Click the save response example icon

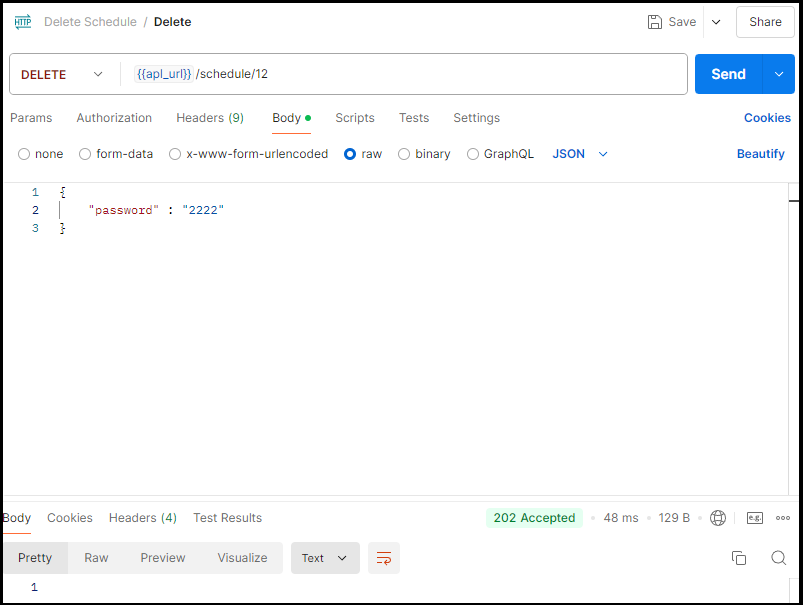click(755, 518)
